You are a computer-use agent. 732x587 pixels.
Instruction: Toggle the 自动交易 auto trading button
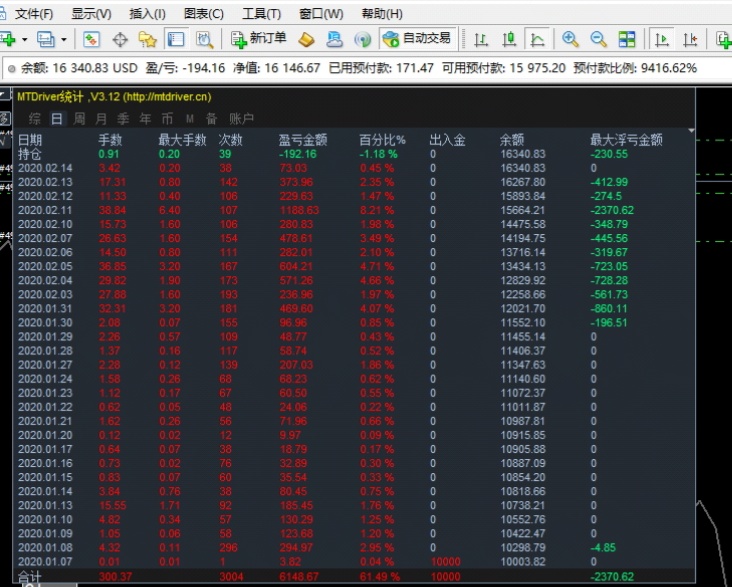pos(417,39)
